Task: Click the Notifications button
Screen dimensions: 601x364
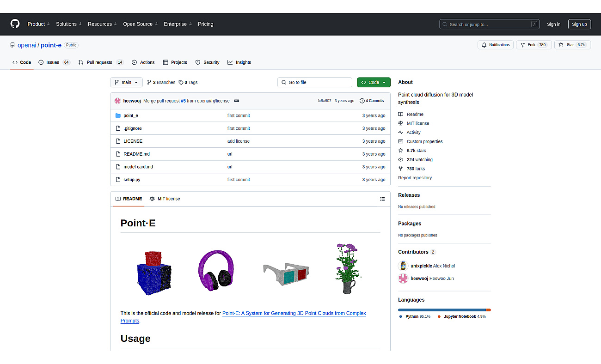Action: pyautogui.click(x=496, y=45)
